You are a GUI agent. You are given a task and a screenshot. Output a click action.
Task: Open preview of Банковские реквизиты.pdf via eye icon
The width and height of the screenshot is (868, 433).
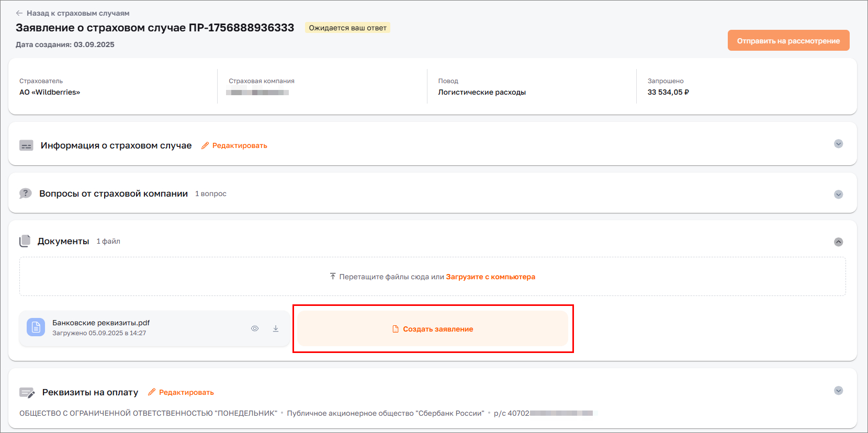[x=255, y=328]
